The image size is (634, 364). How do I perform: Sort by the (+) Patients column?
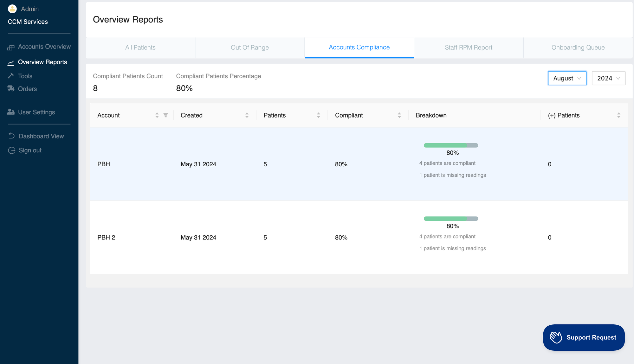[x=618, y=115]
